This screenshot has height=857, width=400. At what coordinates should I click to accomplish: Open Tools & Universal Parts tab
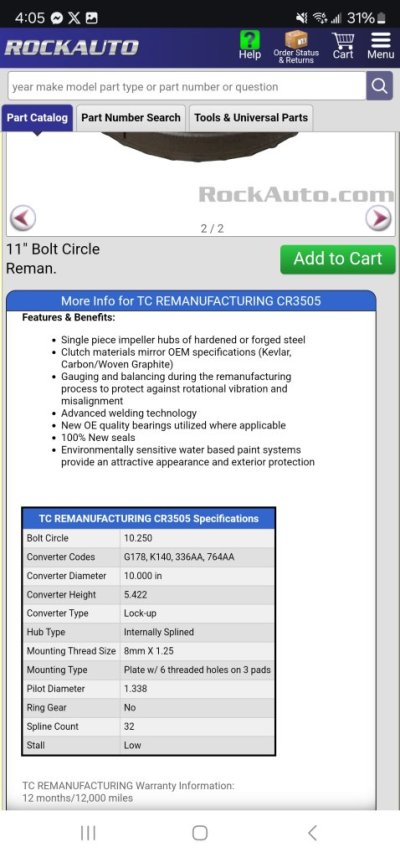tap(251, 118)
